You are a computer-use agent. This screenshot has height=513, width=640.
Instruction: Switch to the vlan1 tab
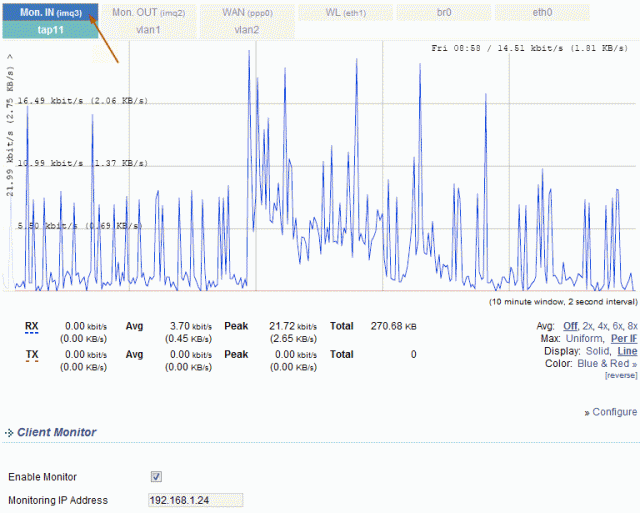tap(149, 30)
